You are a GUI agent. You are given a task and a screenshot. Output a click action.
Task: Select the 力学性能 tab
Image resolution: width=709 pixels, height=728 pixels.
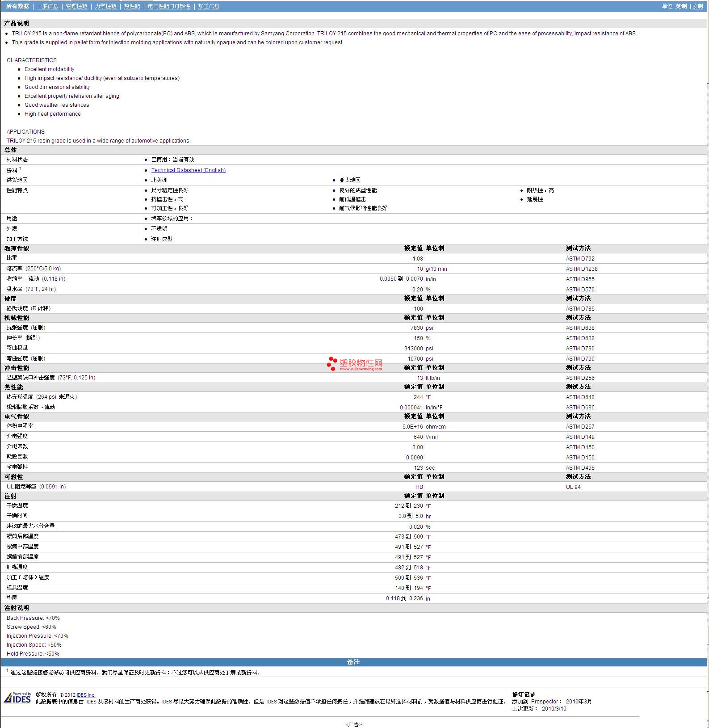pos(105,6)
